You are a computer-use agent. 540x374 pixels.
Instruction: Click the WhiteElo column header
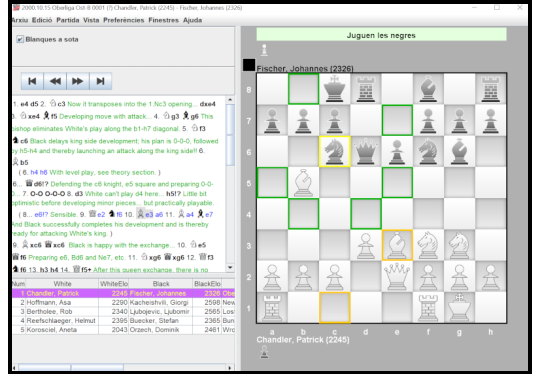tap(114, 284)
